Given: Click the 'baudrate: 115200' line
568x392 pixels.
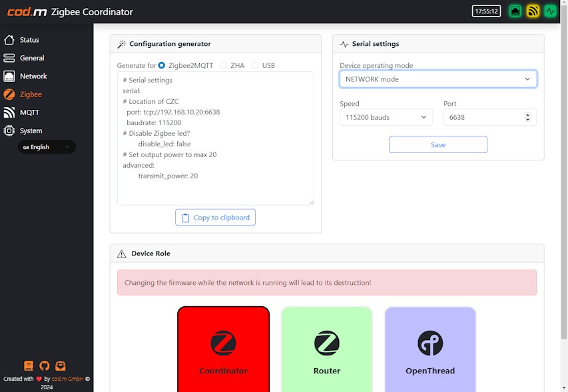Looking at the screenshot, I should click(154, 122).
